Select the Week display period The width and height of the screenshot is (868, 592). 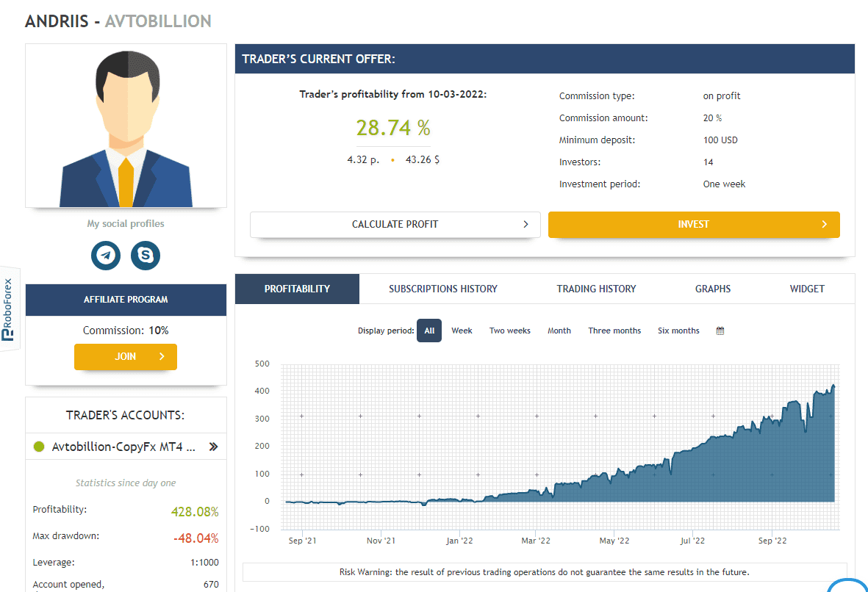(x=462, y=331)
